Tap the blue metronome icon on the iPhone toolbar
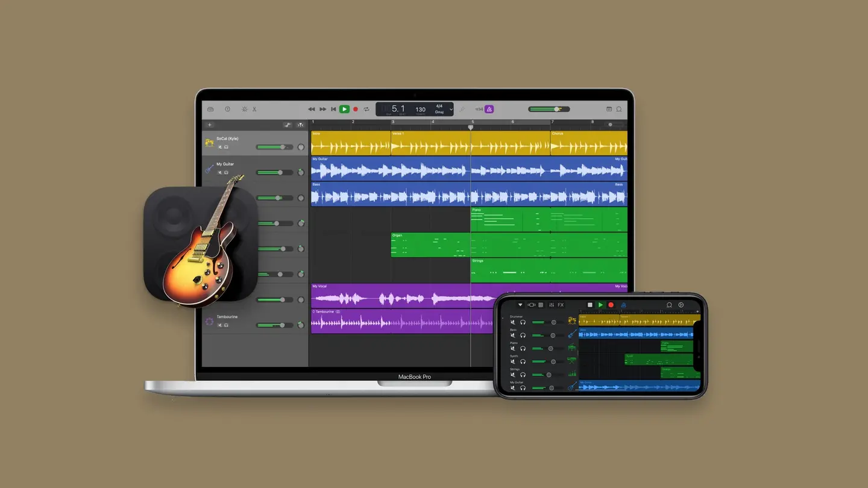 pyautogui.click(x=624, y=305)
